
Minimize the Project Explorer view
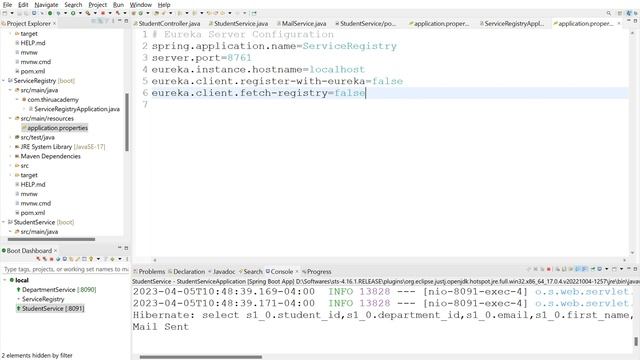(x=120, y=20)
